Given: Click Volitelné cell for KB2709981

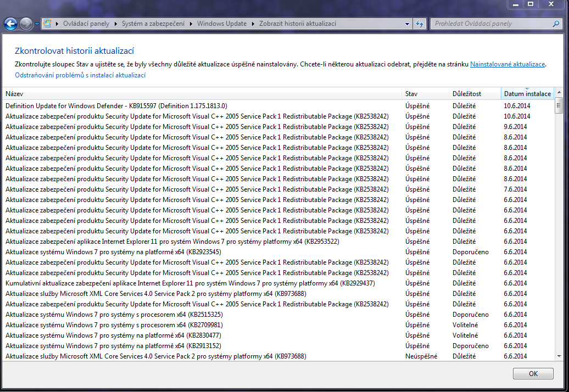Looking at the screenshot, I should [x=465, y=325].
